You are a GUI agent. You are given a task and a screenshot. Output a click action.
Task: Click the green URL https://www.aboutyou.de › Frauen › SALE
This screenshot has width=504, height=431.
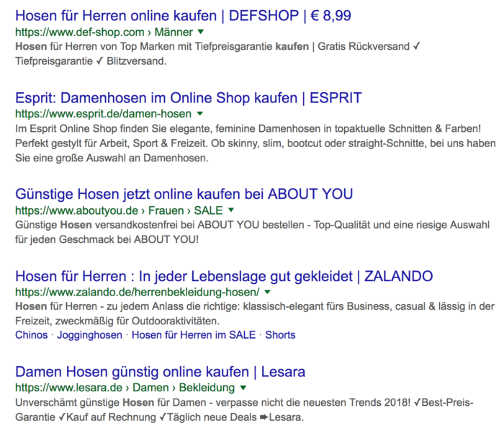point(119,210)
